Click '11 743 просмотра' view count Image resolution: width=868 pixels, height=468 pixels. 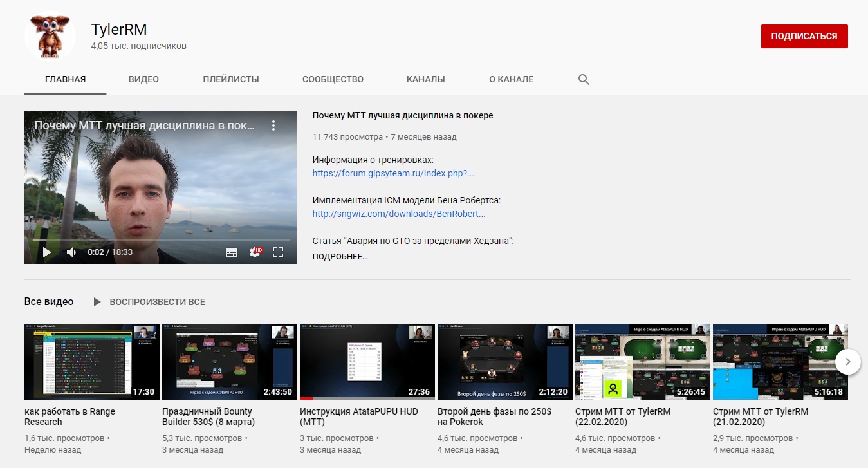point(347,137)
